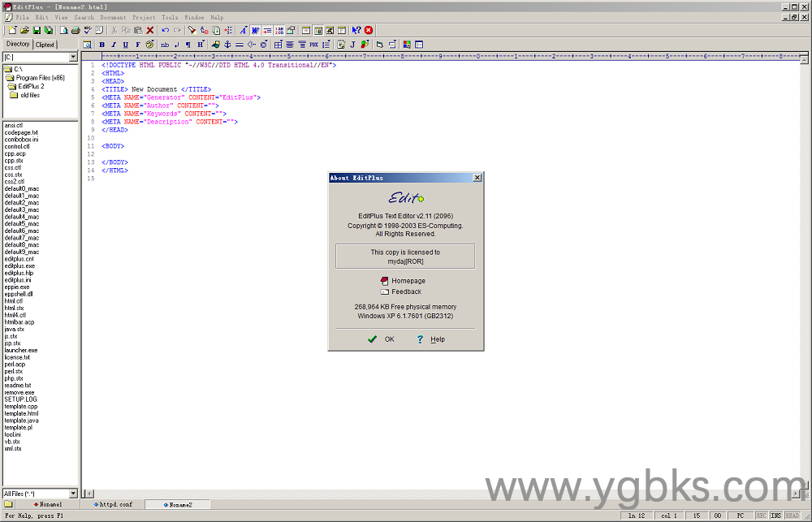Open heading H tag dropdown icon
The image size is (812, 522).
coord(201,45)
